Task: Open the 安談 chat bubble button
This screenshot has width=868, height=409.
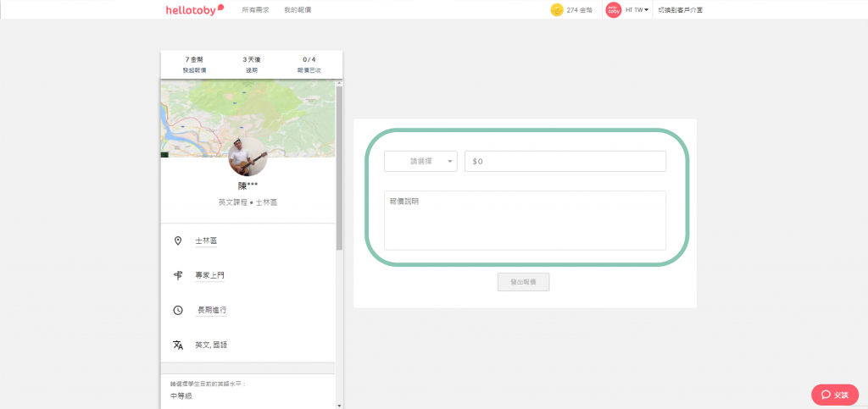Action: click(x=834, y=395)
